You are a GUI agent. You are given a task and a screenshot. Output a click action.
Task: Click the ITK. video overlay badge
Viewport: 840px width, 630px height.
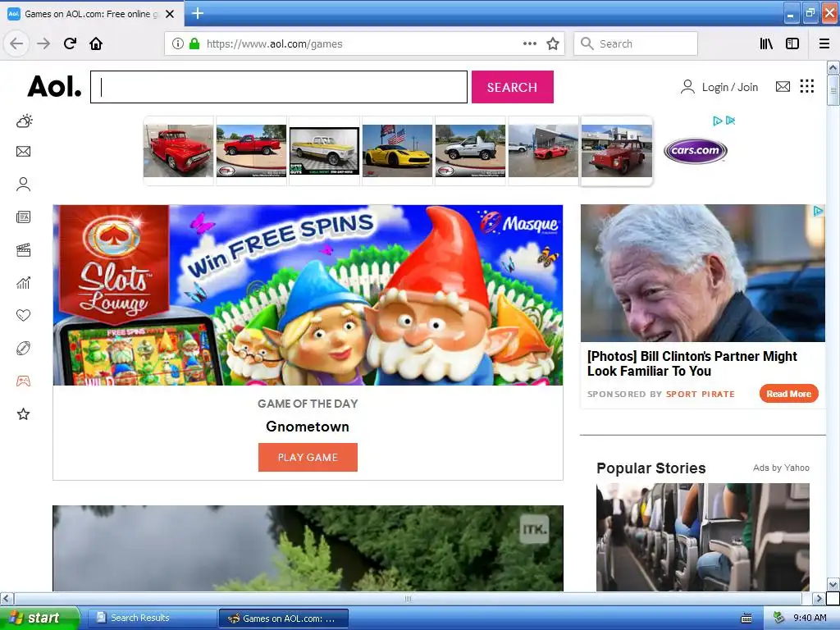tap(534, 529)
